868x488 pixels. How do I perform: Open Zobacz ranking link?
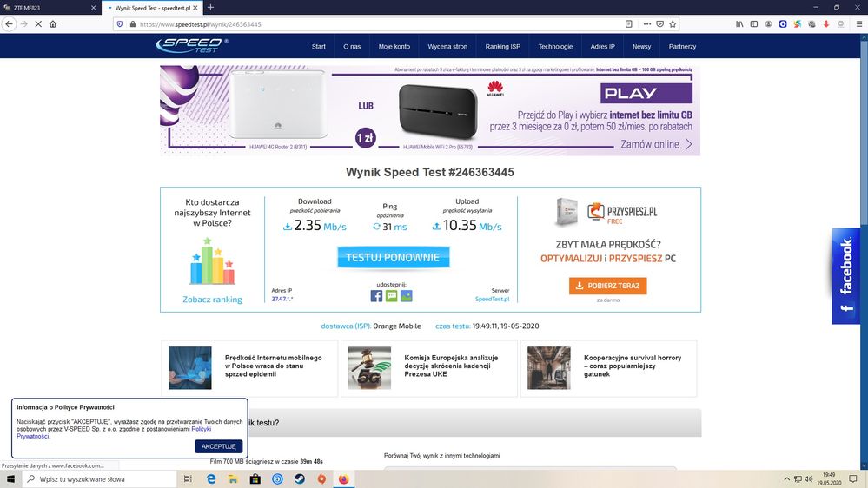tap(212, 300)
